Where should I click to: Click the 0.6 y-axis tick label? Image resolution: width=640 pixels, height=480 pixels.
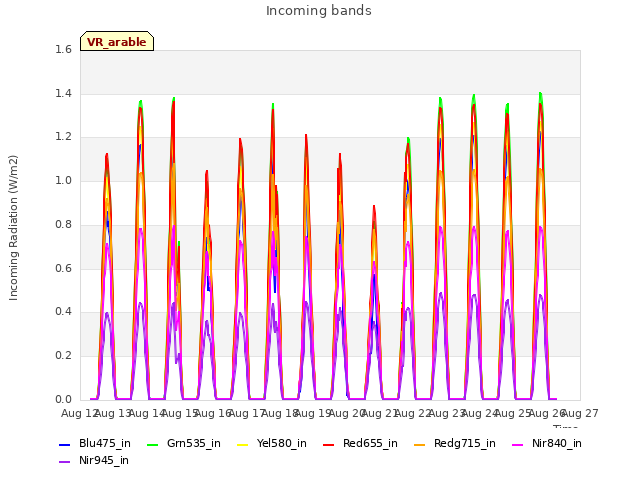pyautogui.click(x=63, y=268)
